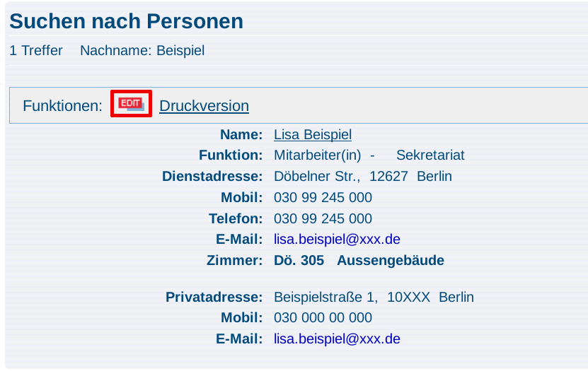Click the Privatadresse: field label
The height and width of the screenshot is (371, 588).
tap(214, 297)
